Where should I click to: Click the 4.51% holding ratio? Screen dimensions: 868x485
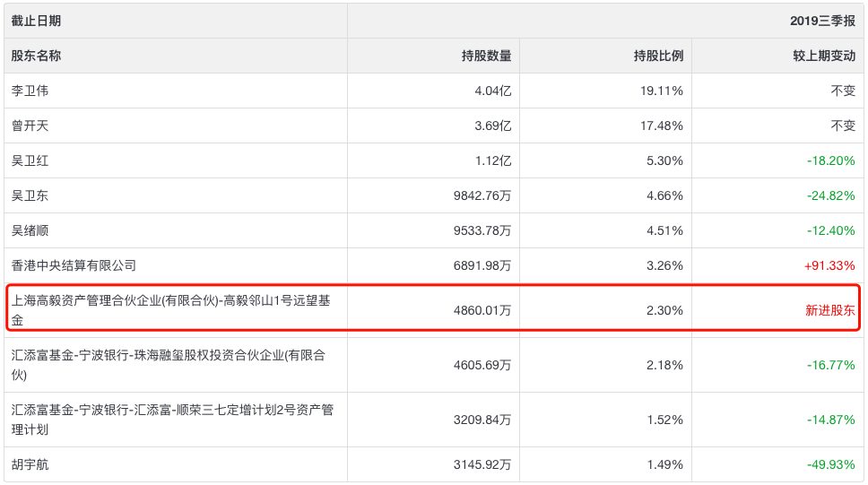pyautogui.click(x=664, y=230)
